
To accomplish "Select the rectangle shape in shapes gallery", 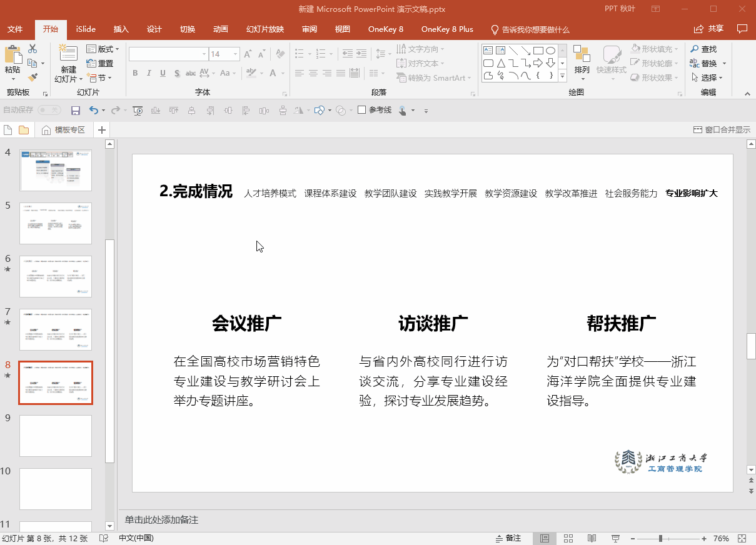I will (x=538, y=51).
